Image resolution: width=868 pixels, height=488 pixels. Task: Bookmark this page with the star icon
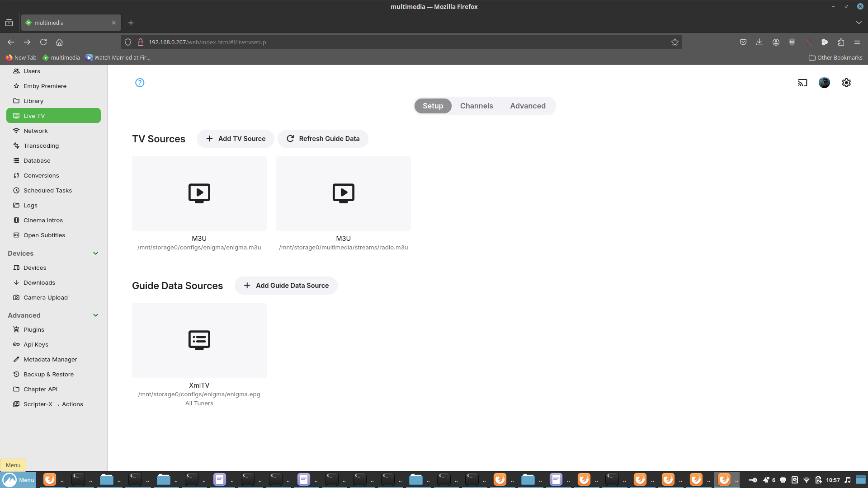tap(675, 42)
